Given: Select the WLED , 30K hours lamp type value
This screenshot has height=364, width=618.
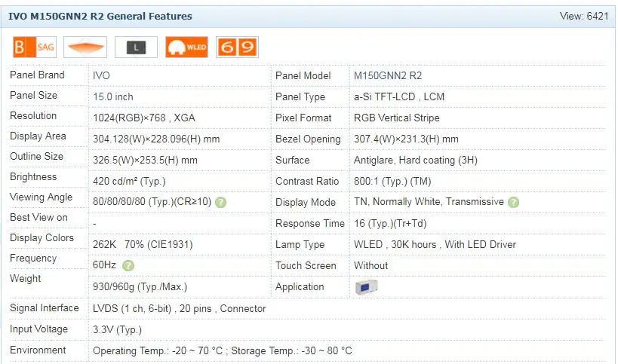Looking at the screenshot, I should pyautogui.click(x=435, y=245).
